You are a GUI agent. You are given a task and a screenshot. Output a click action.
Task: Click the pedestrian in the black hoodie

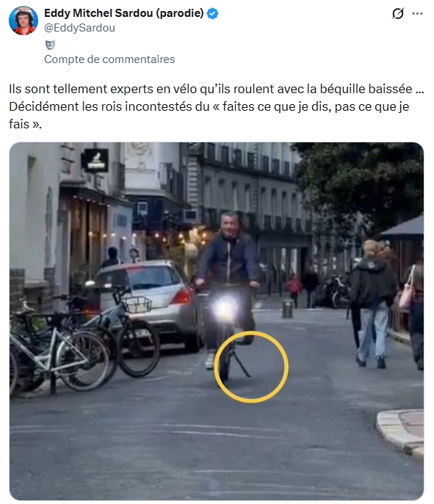coord(372,304)
